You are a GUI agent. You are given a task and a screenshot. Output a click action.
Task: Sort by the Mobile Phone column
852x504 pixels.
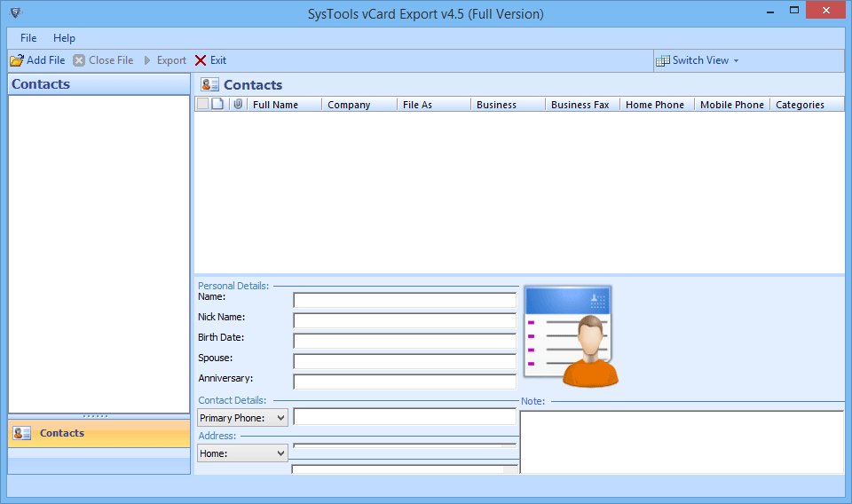[x=732, y=105]
